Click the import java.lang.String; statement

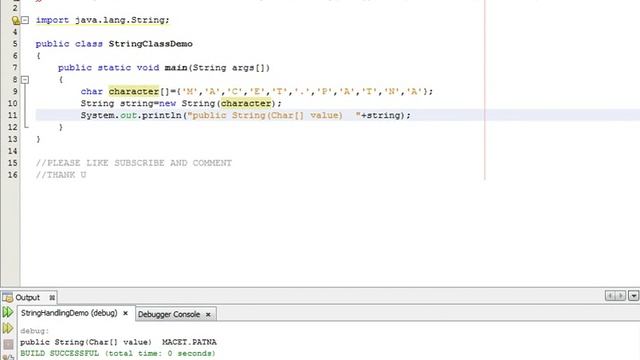click(x=102, y=20)
